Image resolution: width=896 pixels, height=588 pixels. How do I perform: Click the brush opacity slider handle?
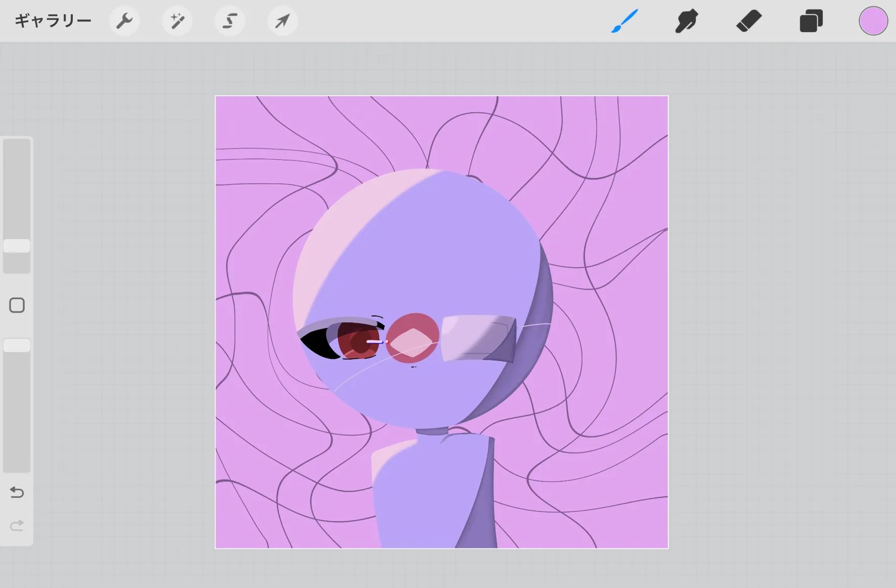(x=17, y=346)
